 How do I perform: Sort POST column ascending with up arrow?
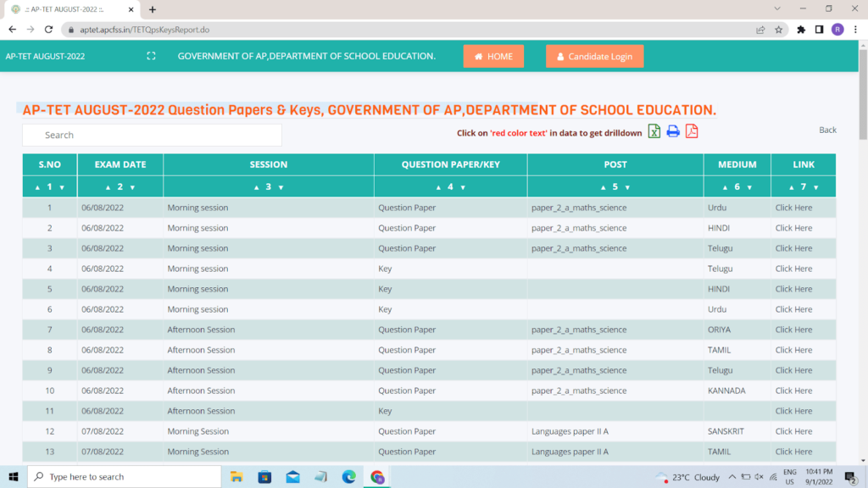point(603,187)
